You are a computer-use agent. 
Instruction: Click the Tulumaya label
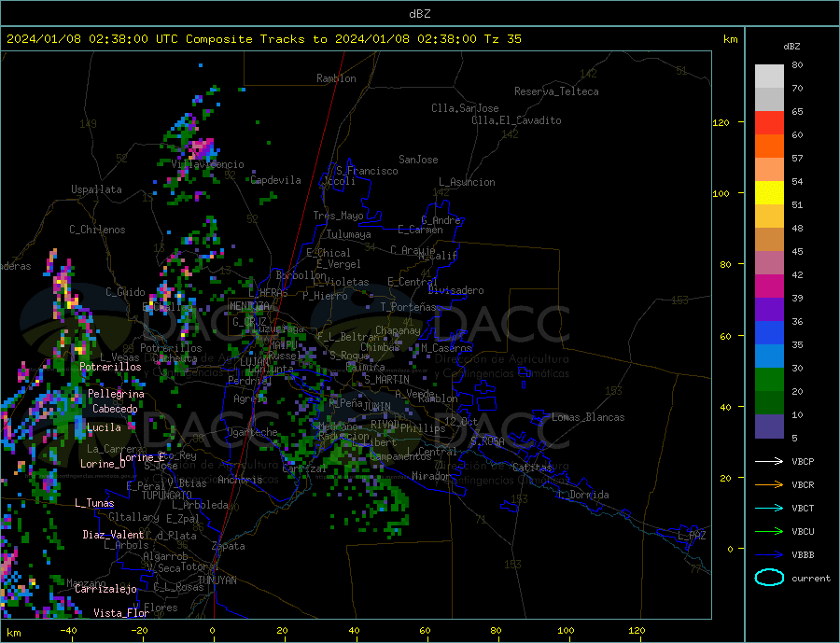pos(349,234)
